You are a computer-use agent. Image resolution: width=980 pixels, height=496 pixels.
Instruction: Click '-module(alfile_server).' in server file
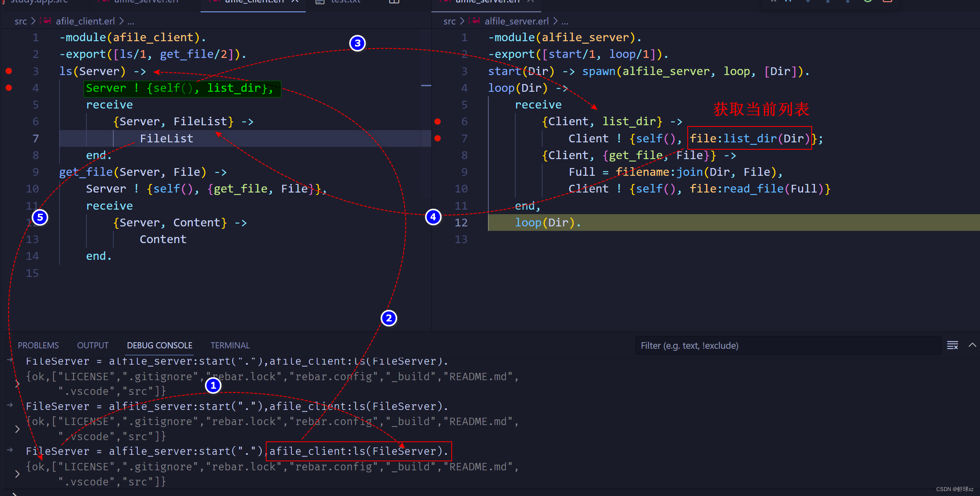(x=565, y=38)
